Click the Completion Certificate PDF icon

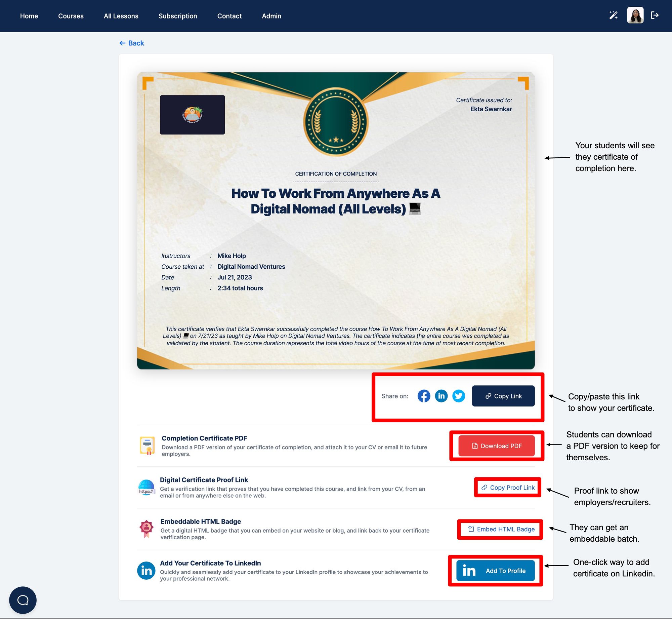pyautogui.click(x=147, y=446)
